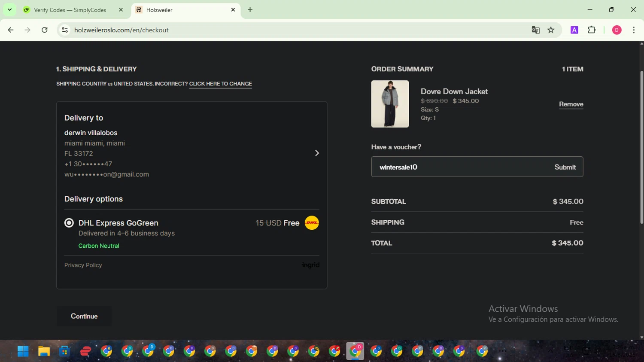Click the SHIPPING Free value
Screen dimensions: 644x362
[x=576, y=222]
